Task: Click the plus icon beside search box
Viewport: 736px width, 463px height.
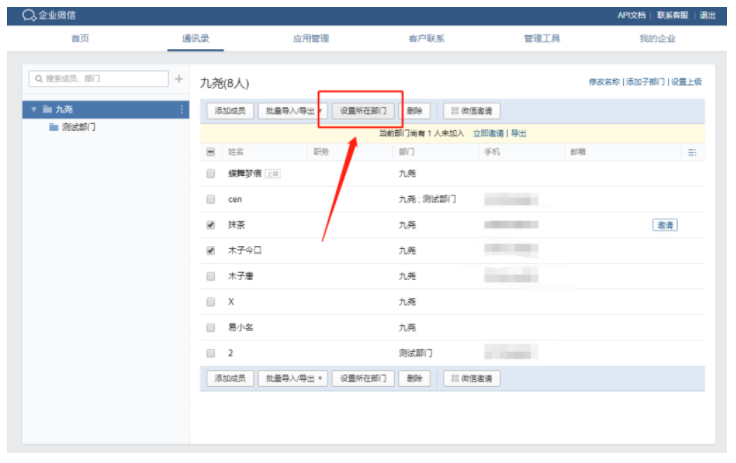Action: (179, 79)
